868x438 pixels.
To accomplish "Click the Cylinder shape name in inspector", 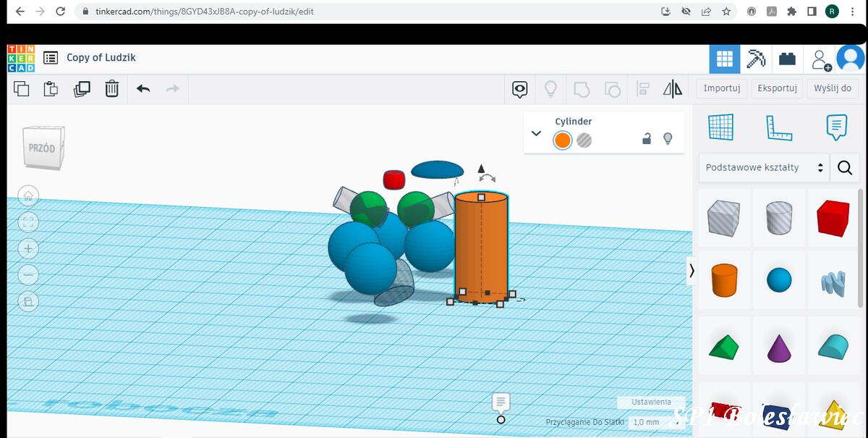I will tap(574, 122).
